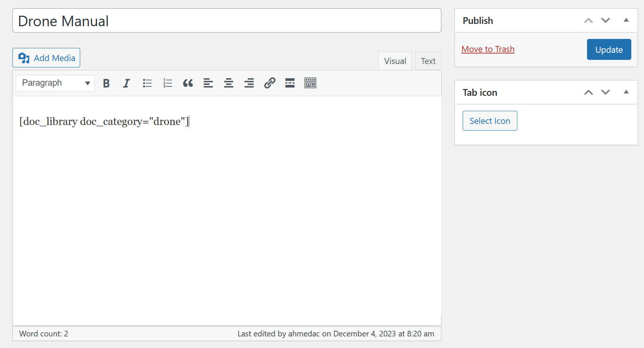This screenshot has height=348, width=644.
Task: Insert a link into the content
Action: [269, 83]
